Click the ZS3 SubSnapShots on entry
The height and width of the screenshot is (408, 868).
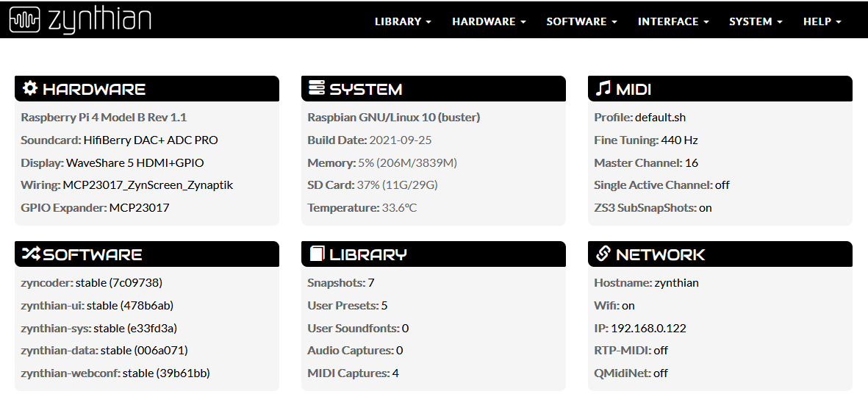click(x=653, y=207)
